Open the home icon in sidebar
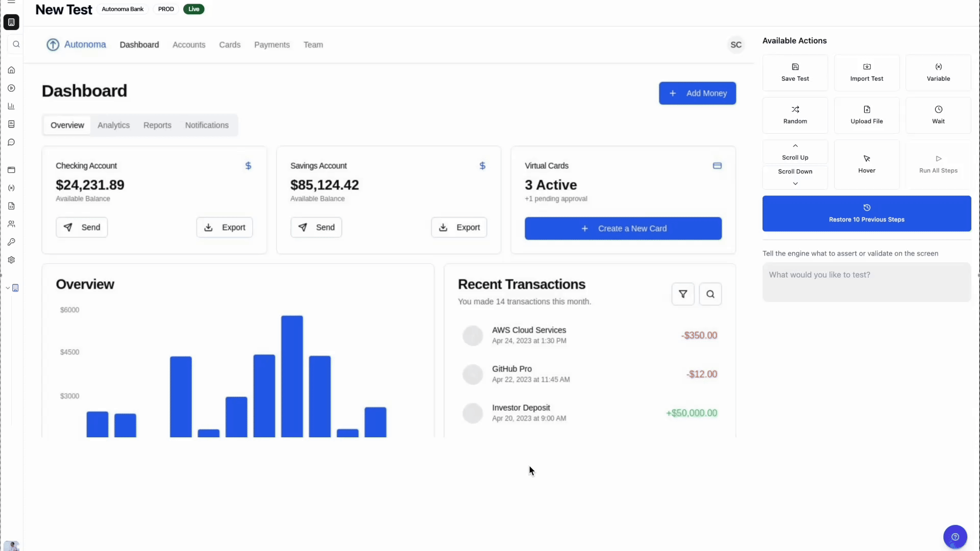 click(11, 70)
